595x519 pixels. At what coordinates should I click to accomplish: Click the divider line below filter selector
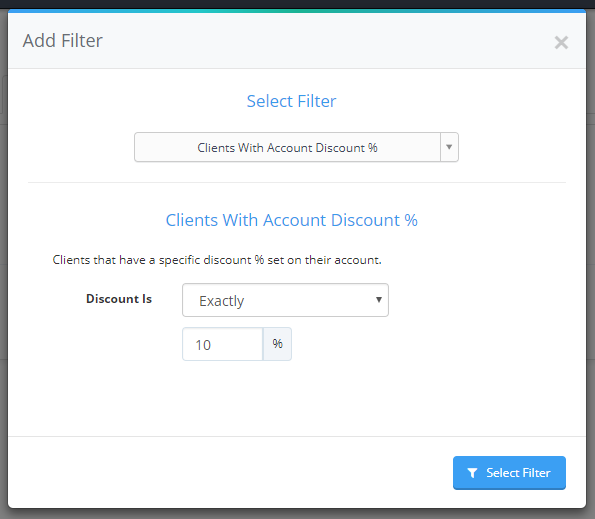click(297, 182)
